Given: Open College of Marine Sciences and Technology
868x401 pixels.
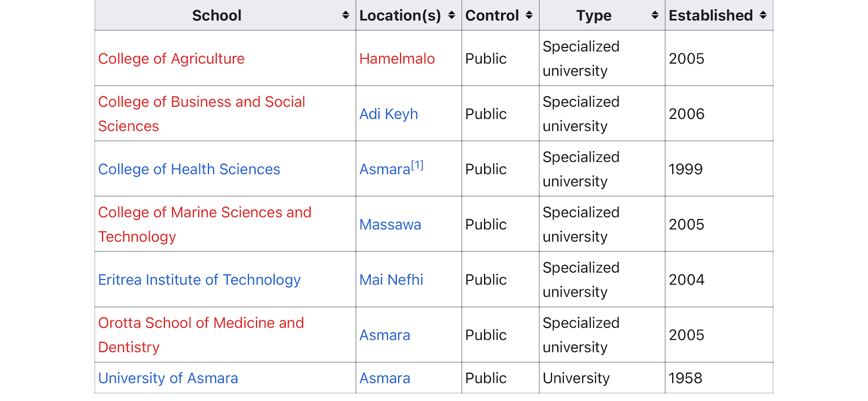Looking at the screenshot, I should click(205, 224).
